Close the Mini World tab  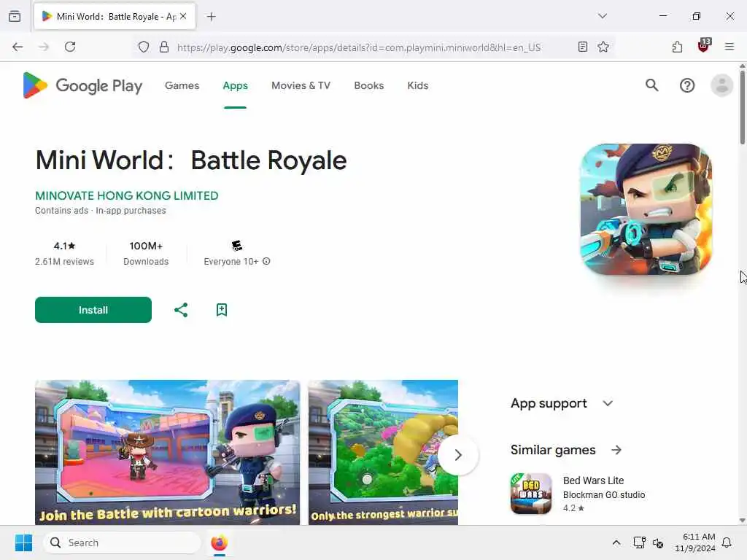coord(183,16)
